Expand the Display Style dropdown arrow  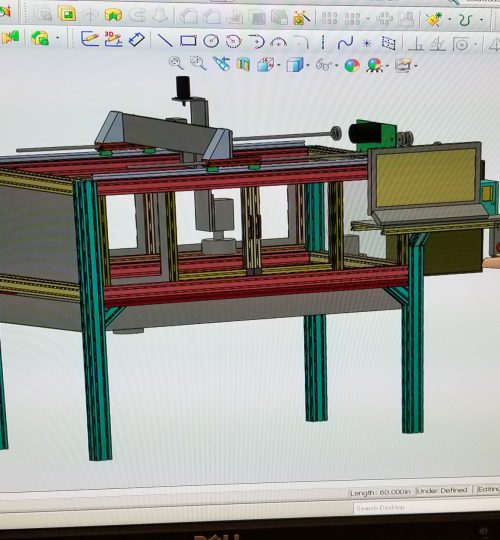tap(307, 65)
